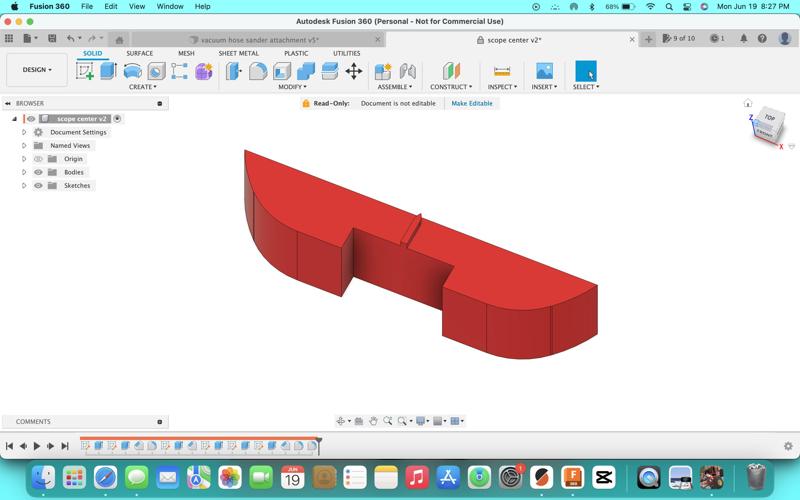Toggle visibility of the Bodies folder
This screenshot has width=800, height=500.
pos(38,172)
